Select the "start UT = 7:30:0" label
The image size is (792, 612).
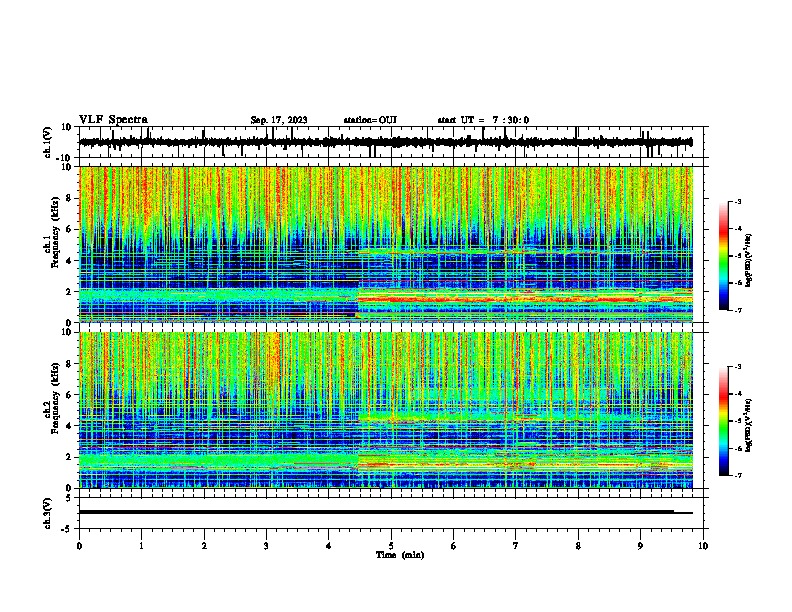coord(483,120)
